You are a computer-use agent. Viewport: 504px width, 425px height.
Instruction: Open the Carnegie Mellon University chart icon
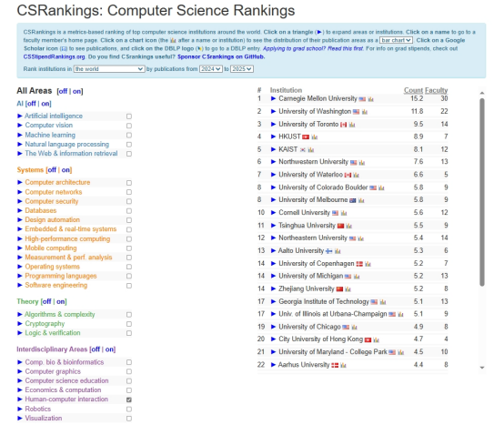pyautogui.click(x=370, y=99)
